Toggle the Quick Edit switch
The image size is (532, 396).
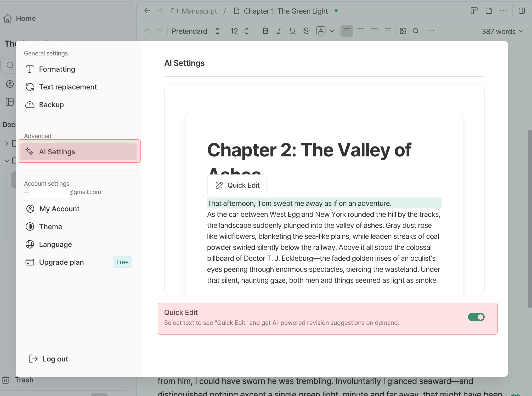[476, 317]
